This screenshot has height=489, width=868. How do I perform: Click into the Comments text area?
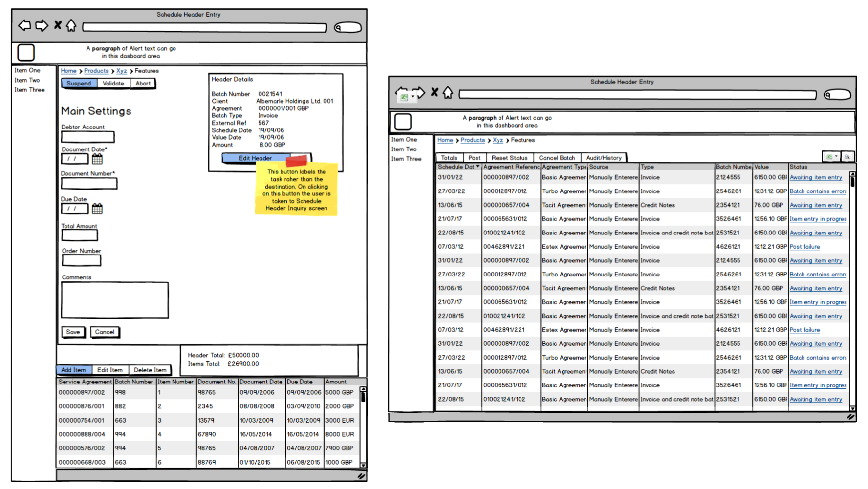pos(115,300)
